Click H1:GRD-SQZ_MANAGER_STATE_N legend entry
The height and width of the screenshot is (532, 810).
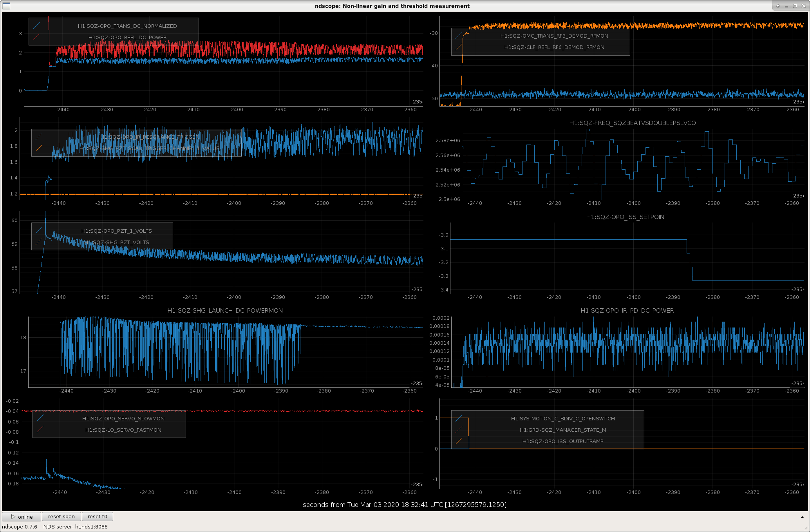[563, 430]
